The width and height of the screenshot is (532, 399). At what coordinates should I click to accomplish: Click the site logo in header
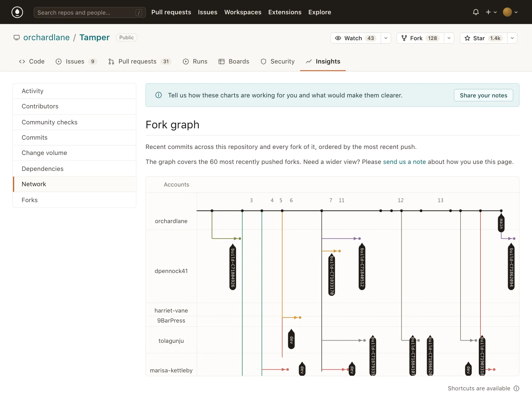[x=17, y=12]
